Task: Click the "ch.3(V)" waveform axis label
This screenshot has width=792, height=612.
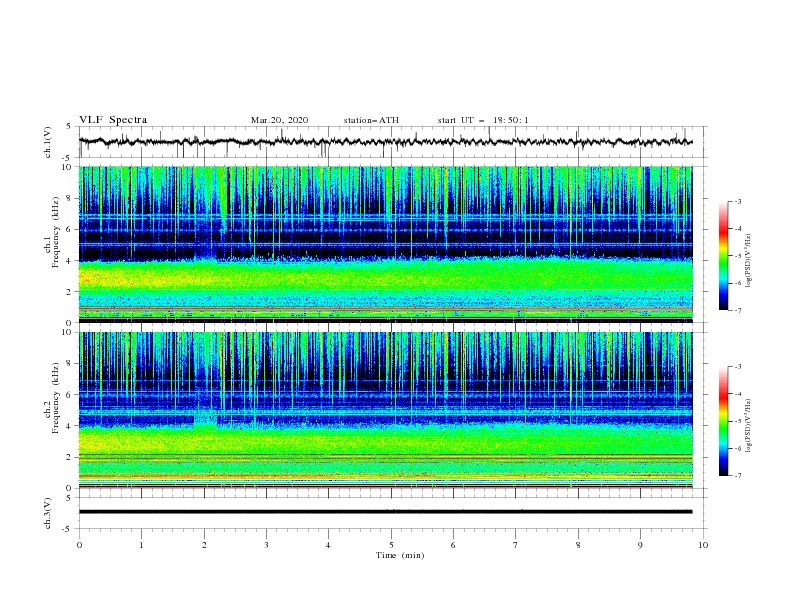Action: (48, 513)
